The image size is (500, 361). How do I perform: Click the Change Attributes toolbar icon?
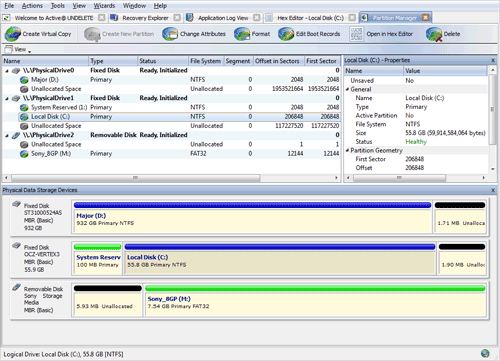pyautogui.click(x=170, y=34)
